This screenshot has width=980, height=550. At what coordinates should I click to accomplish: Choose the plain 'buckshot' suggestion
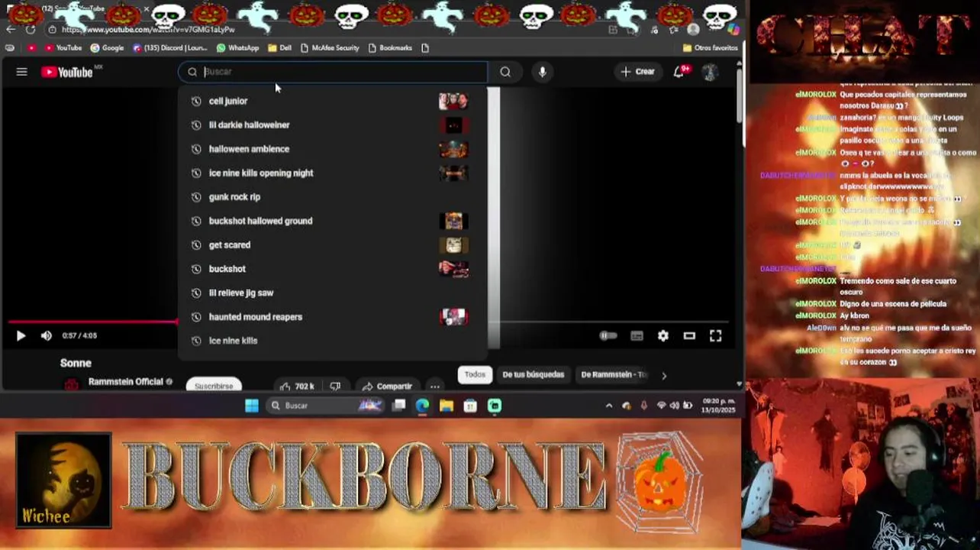tap(333, 269)
